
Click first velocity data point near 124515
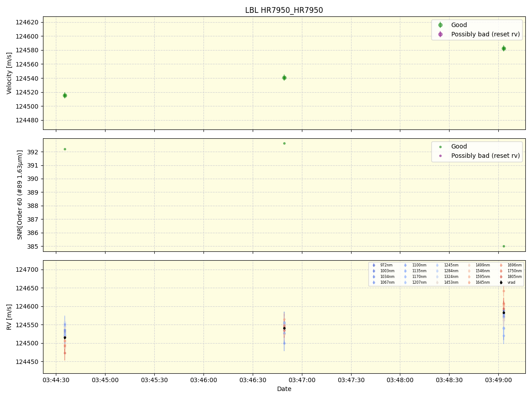tap(65, 95)
